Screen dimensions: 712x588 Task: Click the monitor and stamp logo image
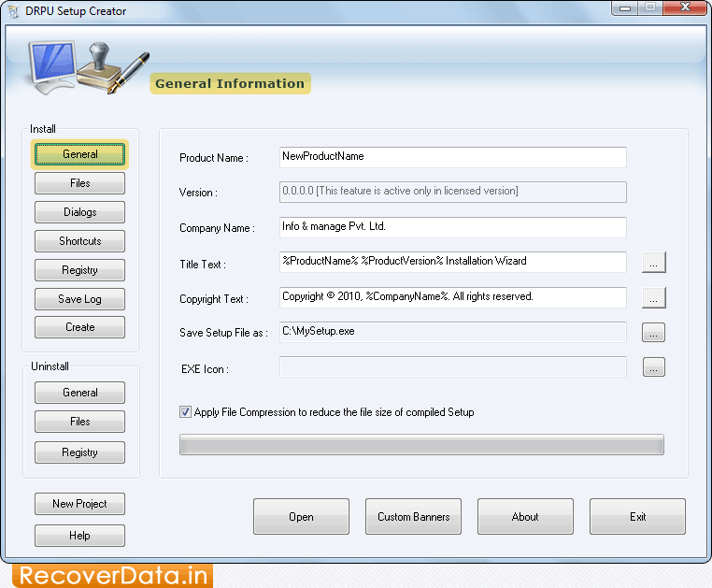89,67
